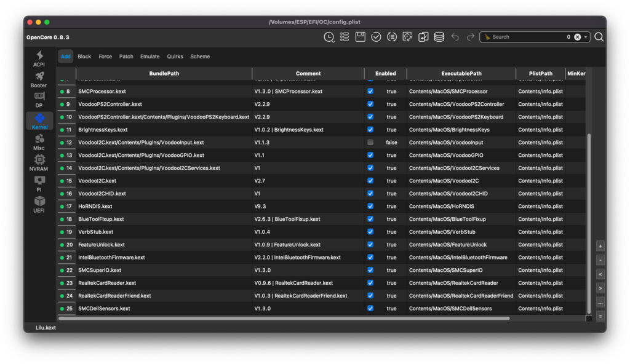The height and width of the screenshot is (364, 630).
Task: Open the ACPI section in the sidebar
Action: click(x=39, y=59)
